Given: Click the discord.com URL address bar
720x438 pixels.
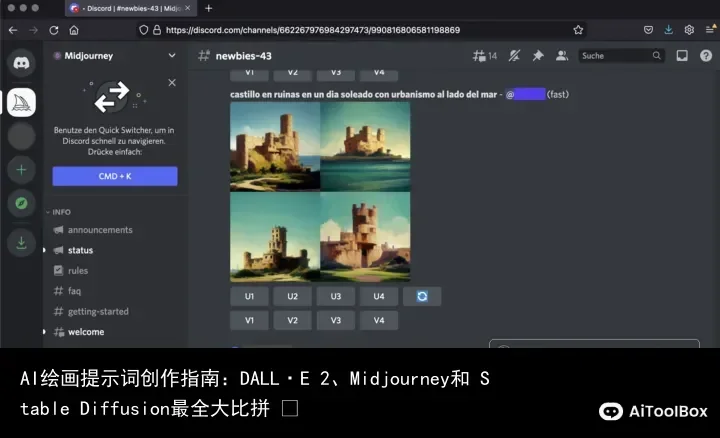Looking at the screenshot, I should coord(313,30).
